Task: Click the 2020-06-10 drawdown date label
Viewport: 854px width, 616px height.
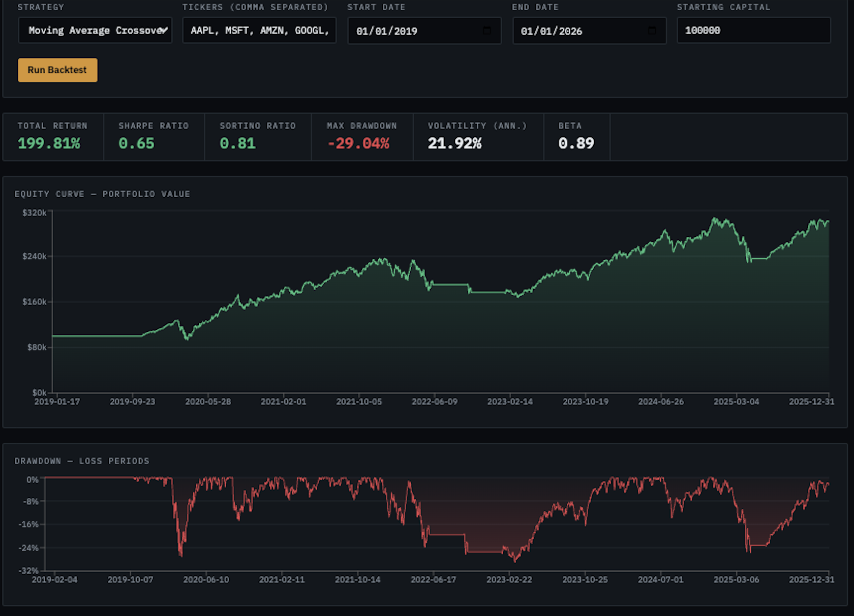Action: [206, 579]
